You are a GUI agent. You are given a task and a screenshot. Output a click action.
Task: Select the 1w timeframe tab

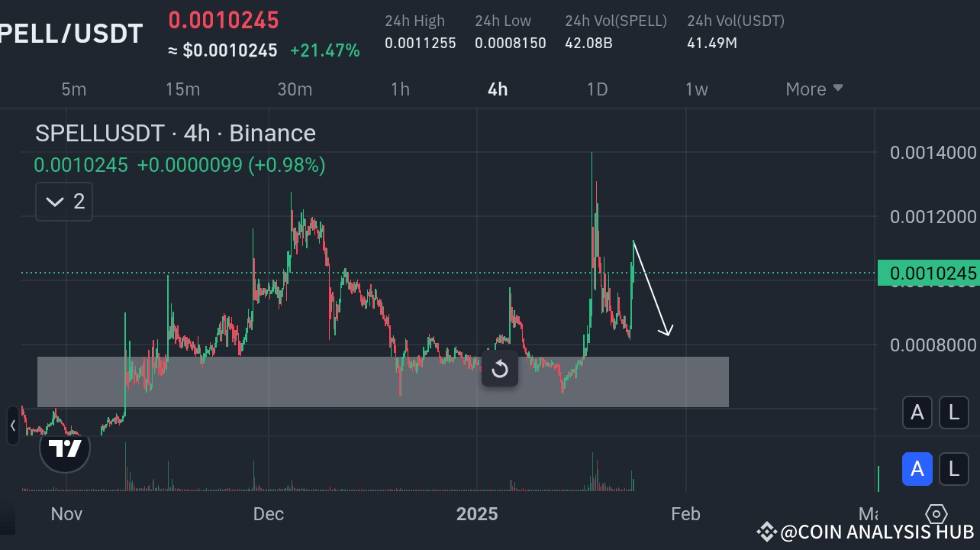696,89
